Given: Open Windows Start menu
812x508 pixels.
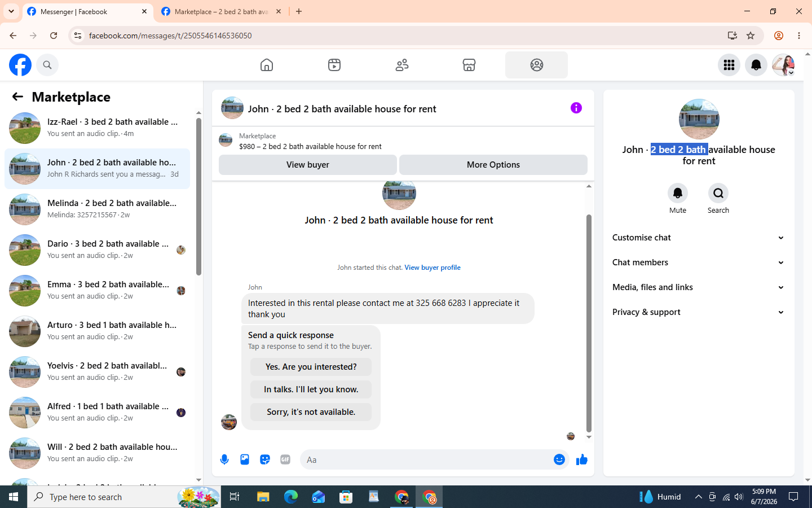Looking at the screenshot, I should coord(14,497).
